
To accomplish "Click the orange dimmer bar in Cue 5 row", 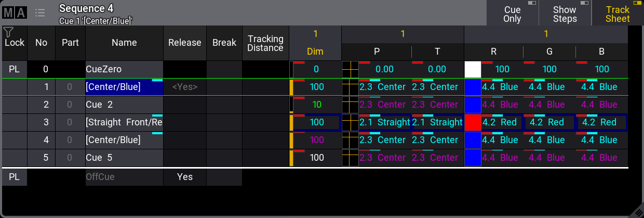I will (291, 158).
